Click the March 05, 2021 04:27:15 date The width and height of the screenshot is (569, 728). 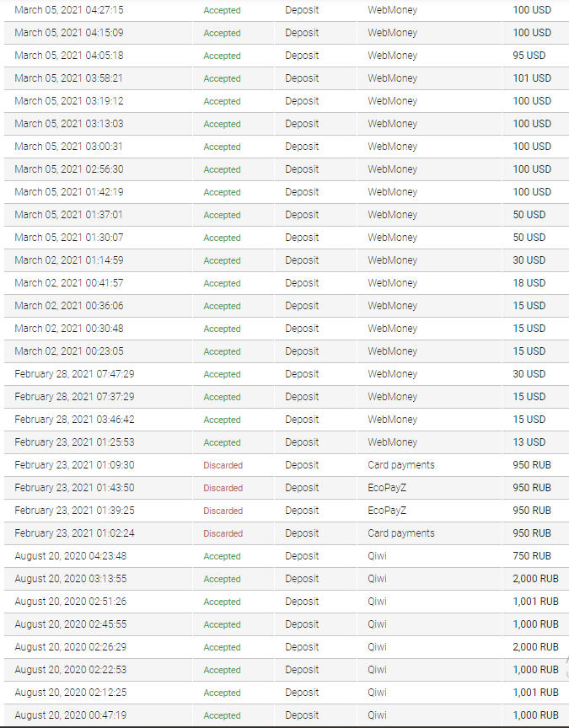[69, 10]
